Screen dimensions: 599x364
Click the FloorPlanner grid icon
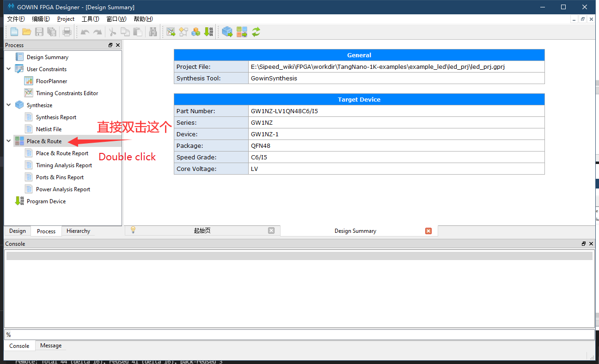coord(29,81)
